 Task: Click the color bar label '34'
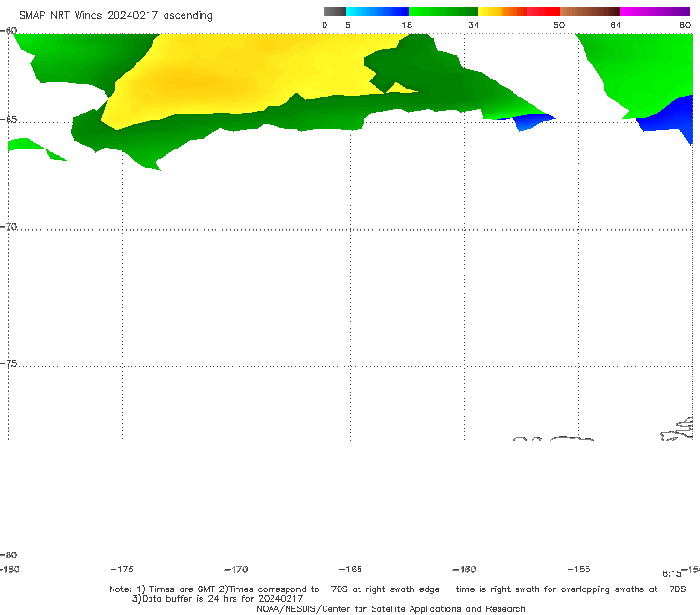click(474, 25)
